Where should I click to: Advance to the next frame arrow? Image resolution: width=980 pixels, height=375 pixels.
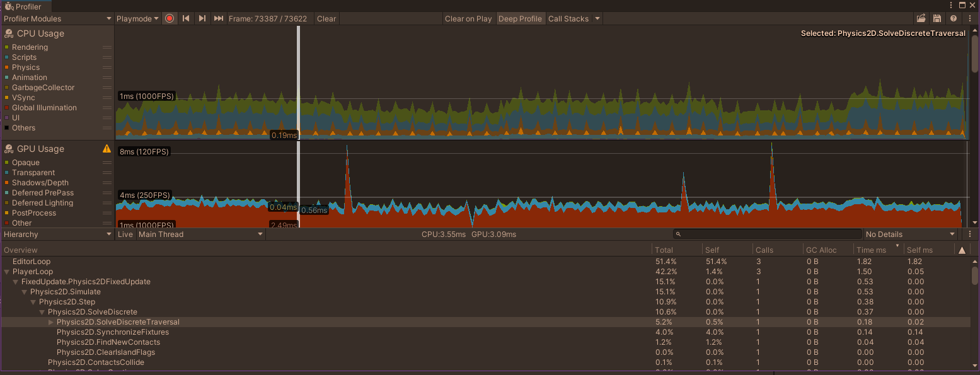point(202,18)
